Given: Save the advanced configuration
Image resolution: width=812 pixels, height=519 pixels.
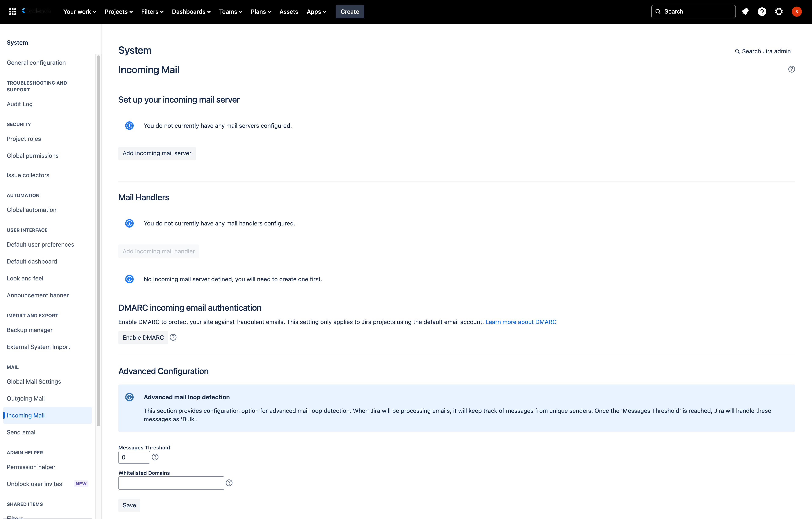Looking at the screenshot, I should tap(129, 505).
